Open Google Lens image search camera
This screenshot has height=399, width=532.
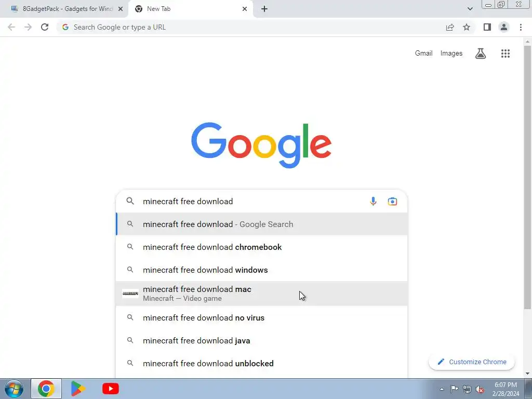pyautogui.click(x=392, y=201)
